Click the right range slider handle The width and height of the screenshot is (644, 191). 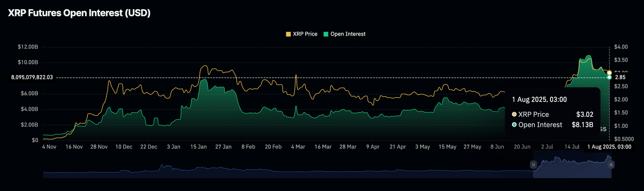[611, 165]
